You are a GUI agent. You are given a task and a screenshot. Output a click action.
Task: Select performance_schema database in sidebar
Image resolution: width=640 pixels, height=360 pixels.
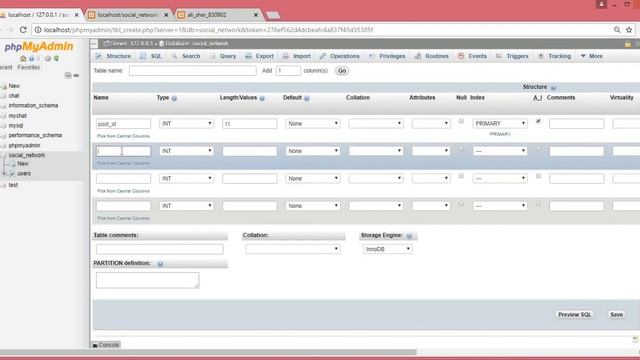tap(35, 136)
